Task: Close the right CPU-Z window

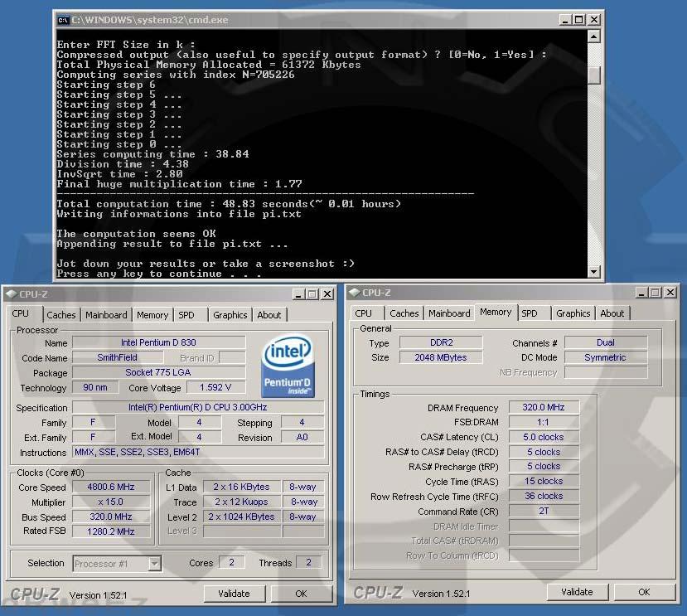Action: click(x=670, y=293)
